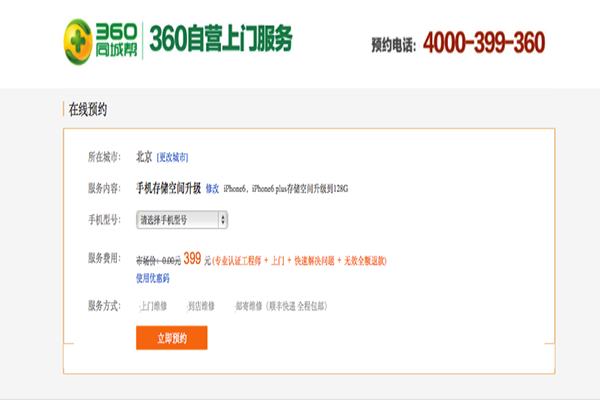600x400 pixels.
Task: Click the 在线预约 section heading
Action: coord(88,109)
